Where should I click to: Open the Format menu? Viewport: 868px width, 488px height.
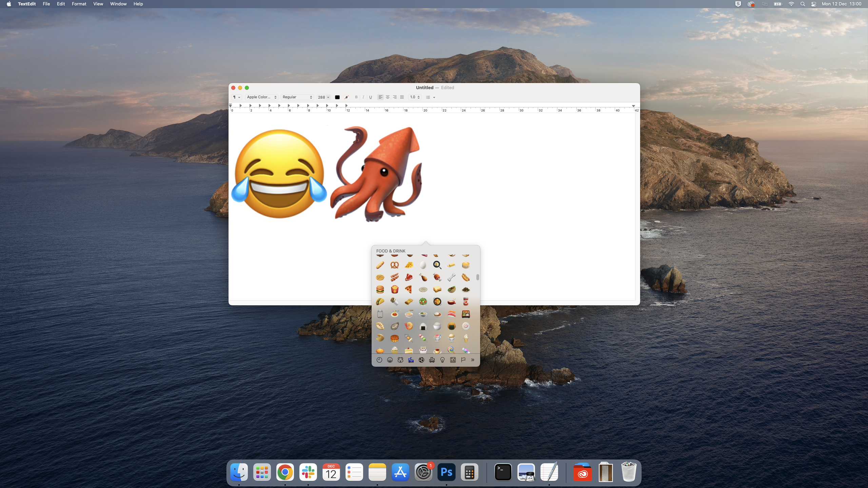[x=79, y=4]
